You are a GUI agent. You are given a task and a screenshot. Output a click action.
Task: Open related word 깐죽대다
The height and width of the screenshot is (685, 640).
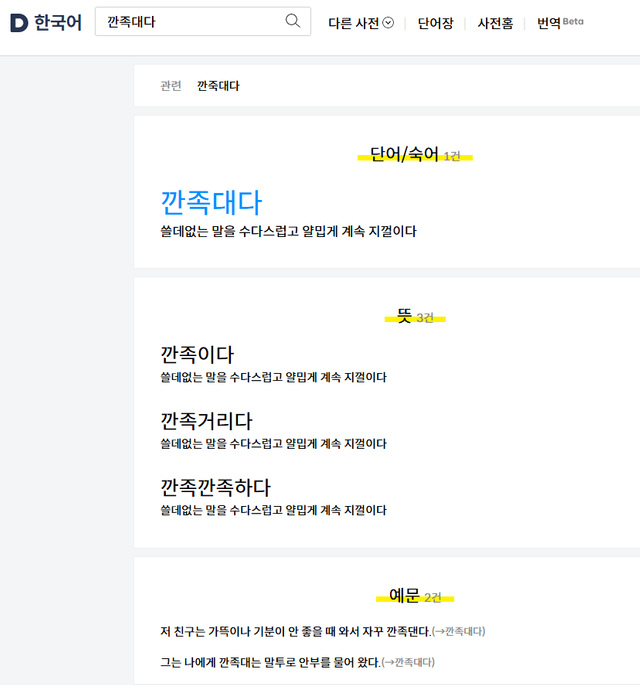pyautogui.click(x=218, y=86)
